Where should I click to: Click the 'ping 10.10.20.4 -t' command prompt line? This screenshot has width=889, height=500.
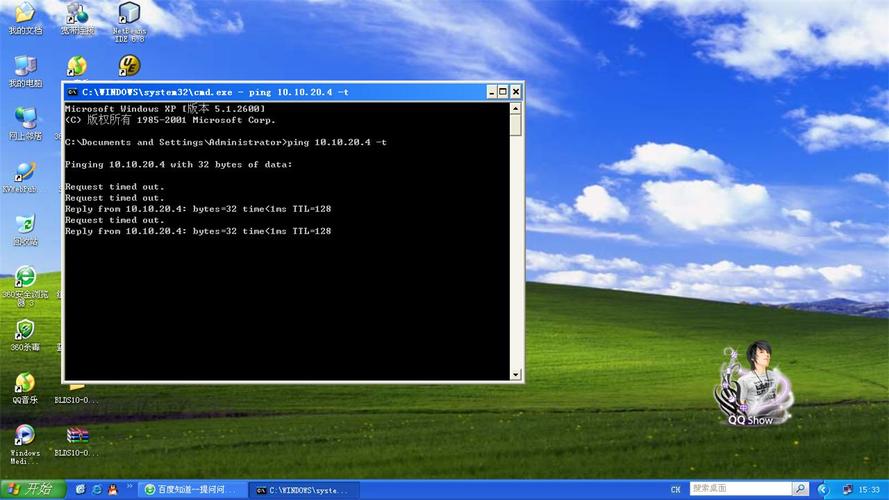click(x=226, y=142)
